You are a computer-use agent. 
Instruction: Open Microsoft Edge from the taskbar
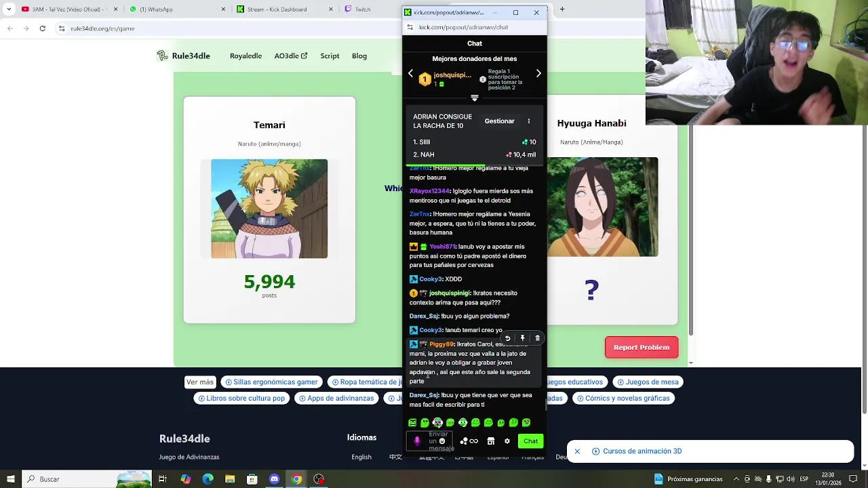coord(208,479)
